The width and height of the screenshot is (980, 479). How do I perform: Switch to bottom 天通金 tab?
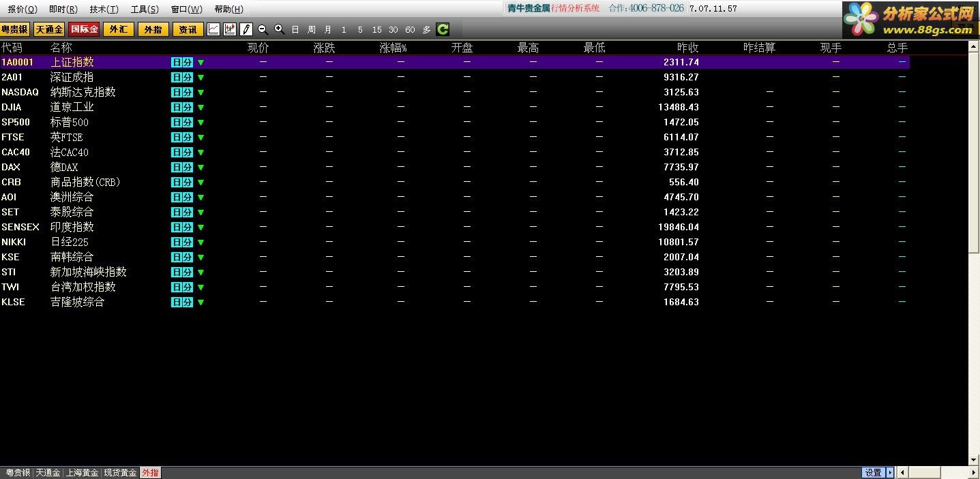(x=48, y=473)
